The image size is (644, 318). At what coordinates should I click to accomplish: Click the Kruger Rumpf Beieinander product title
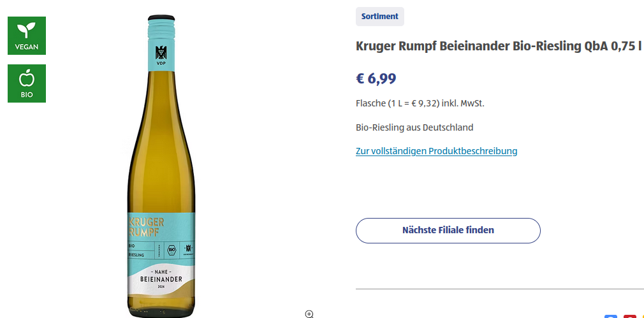[x=498, y=47]
